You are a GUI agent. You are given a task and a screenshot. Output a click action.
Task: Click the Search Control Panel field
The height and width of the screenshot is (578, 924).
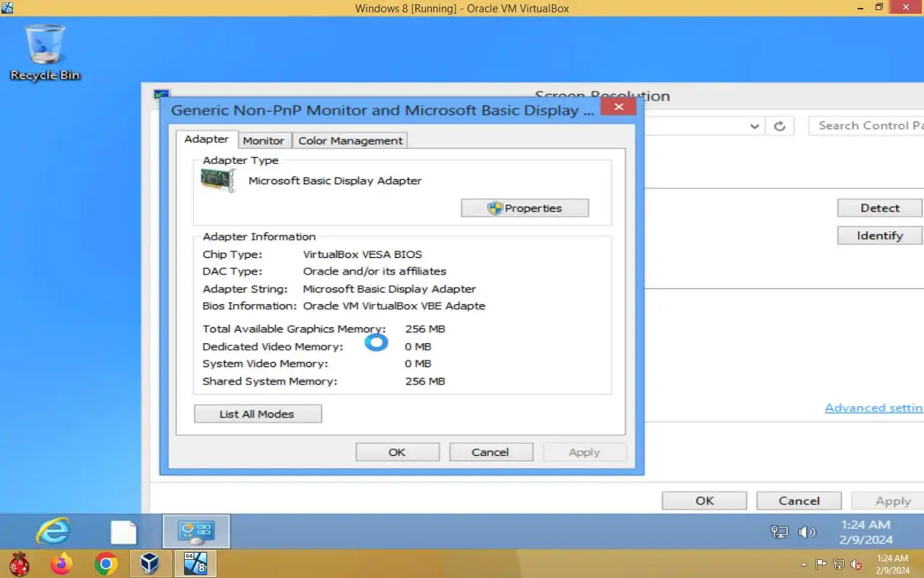(866, 126)
